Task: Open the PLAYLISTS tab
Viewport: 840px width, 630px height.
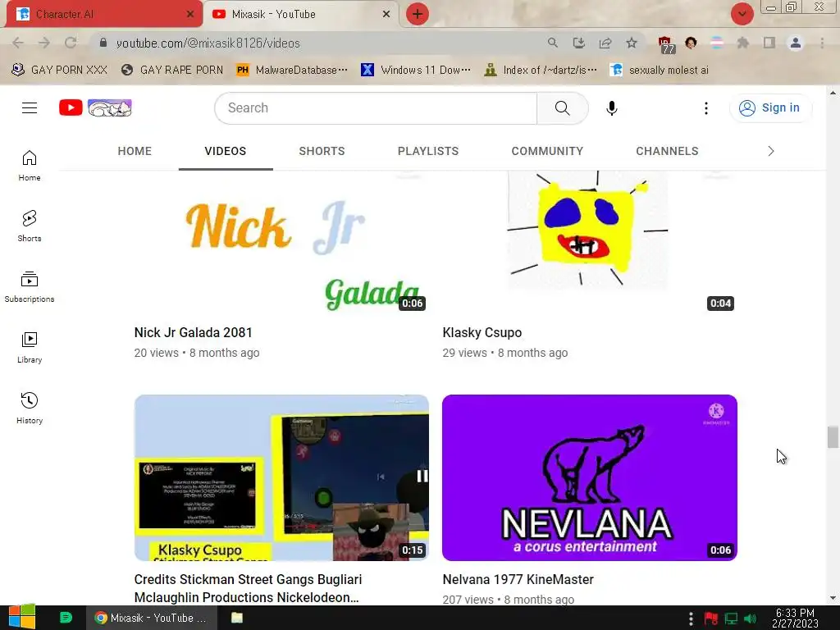Action: pos(428,151)
